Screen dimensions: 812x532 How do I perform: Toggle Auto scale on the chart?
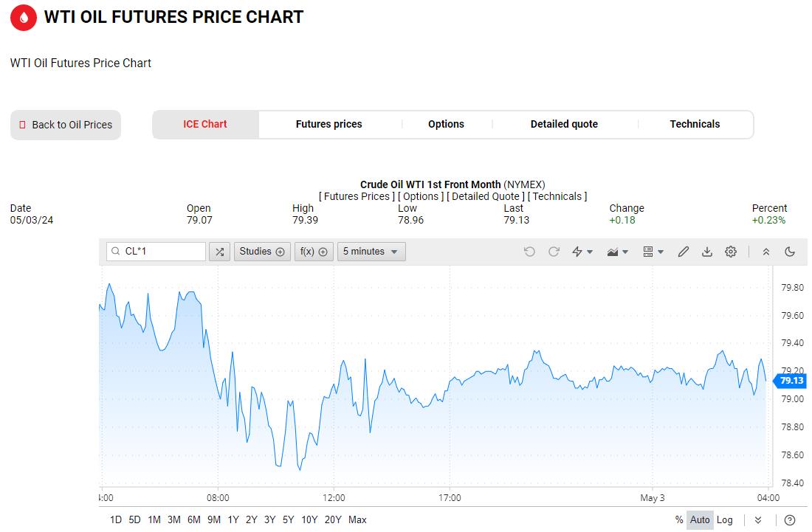pos(700,519)
